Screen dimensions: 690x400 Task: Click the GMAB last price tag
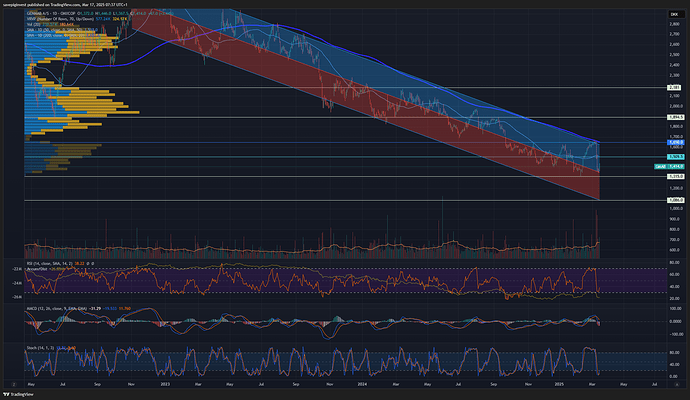pyautogui.click(x=669, y=166)
